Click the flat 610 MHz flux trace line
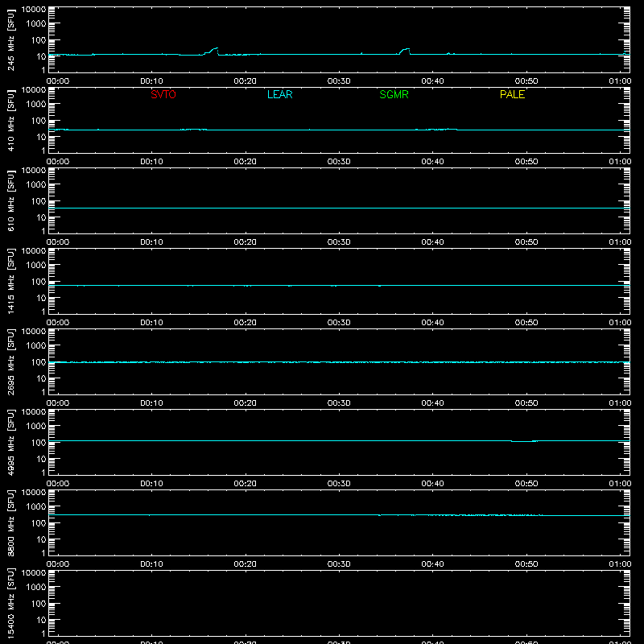Image resolution: width=644 pixels, height=644 pixels. [x=339, y=208]
